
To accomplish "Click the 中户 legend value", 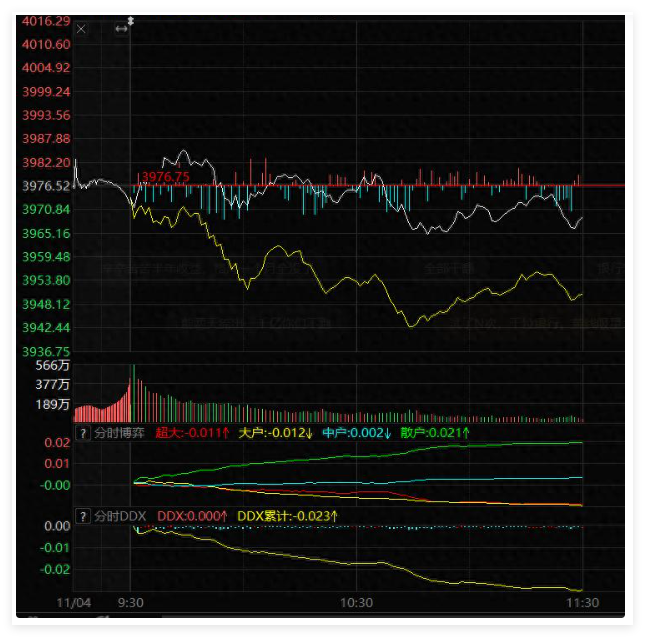I will 357,433.
